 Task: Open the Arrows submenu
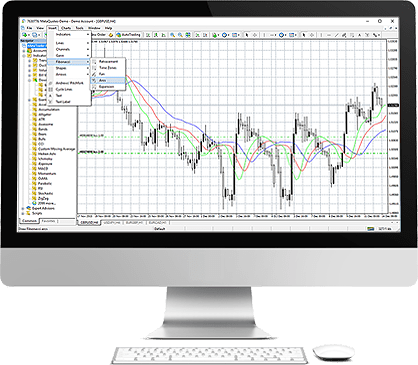(69, 74)
